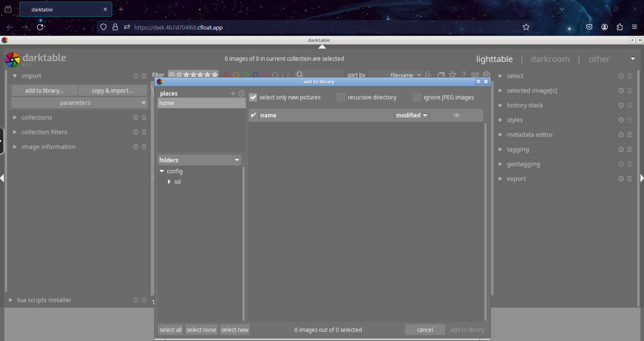
Task: Click the darktable logo
Action: coord(12,60)
